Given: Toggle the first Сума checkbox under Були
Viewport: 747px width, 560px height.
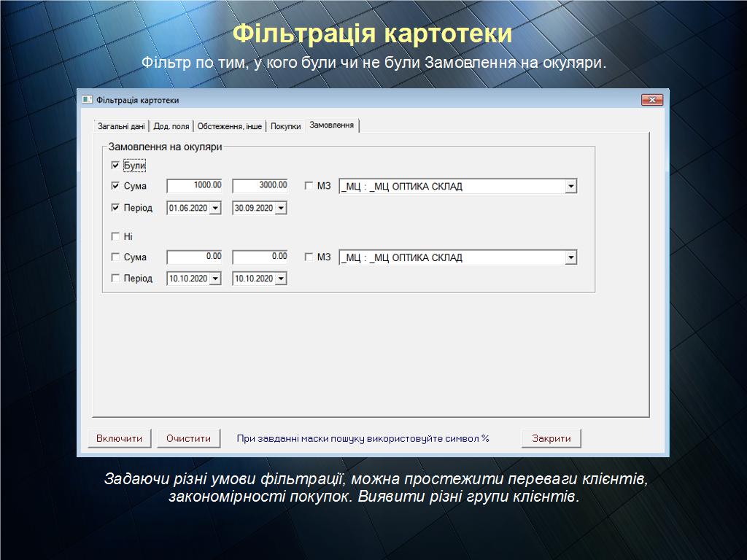Looking at the screenshot, I should (x=115, y=186).
